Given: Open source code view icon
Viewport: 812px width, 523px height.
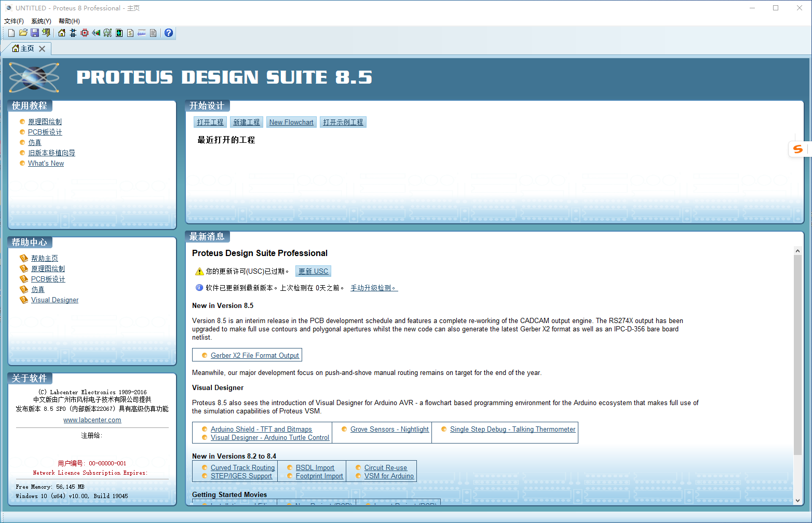Looking at the screenshot, I should 142,33.
